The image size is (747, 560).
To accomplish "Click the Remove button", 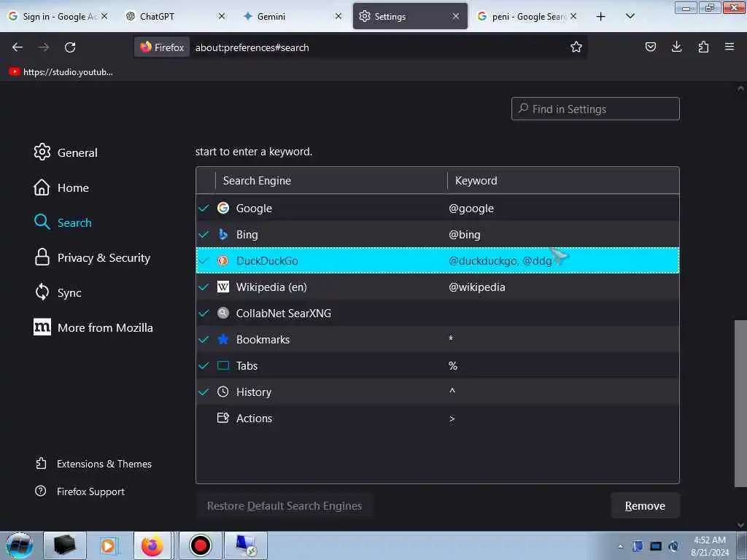I will pos(645,506).
